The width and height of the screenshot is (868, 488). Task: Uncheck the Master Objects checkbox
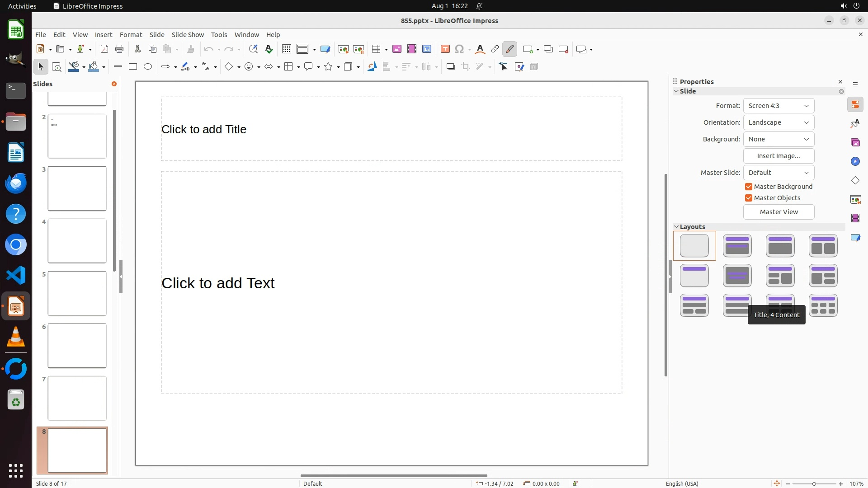point(749,198)
